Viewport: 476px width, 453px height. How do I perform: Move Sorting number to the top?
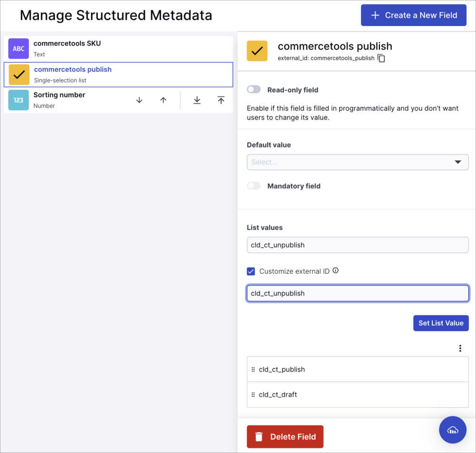click(221, 100)
